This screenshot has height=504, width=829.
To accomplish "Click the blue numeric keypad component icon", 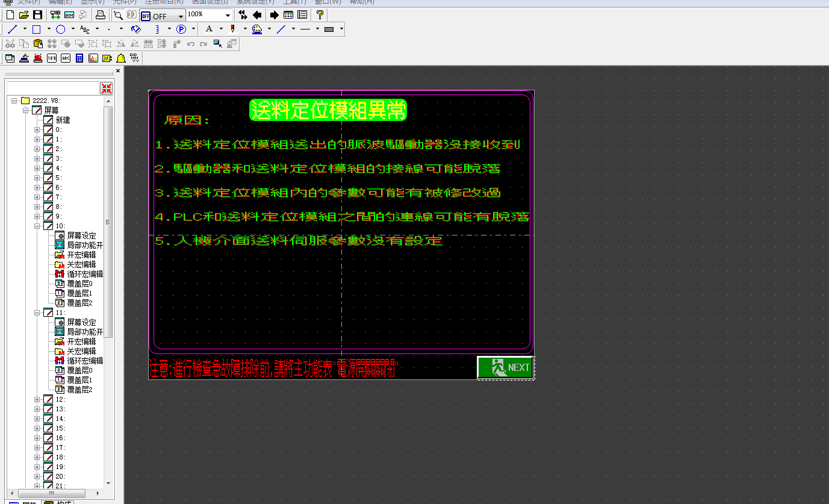I will coord(79,58).
